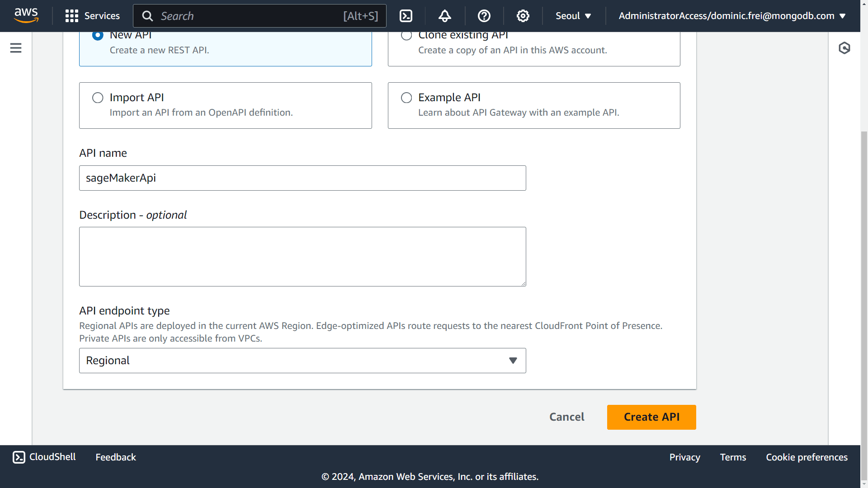Image resolution: width=868 pixels, height=488 pixels.
Task: Select the Example API radio button
Action: (406, 97)
